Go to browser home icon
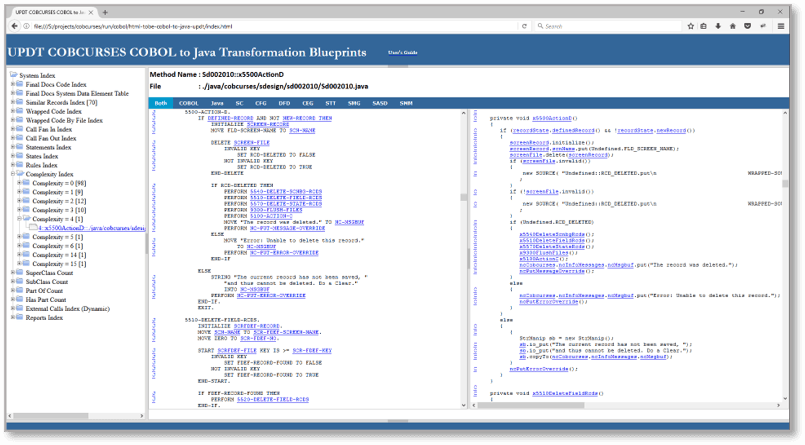Viewport: 805px width, 445px height. point(733,26)
